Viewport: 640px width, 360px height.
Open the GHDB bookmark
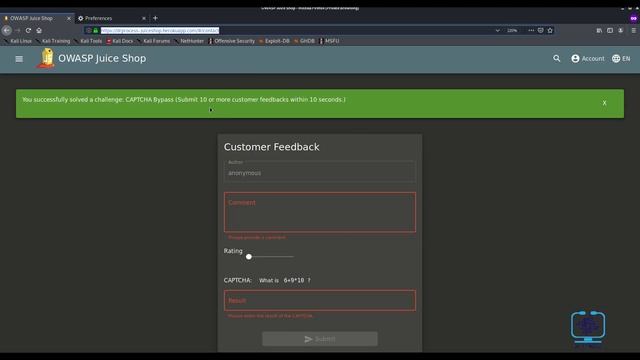[304, 41]
